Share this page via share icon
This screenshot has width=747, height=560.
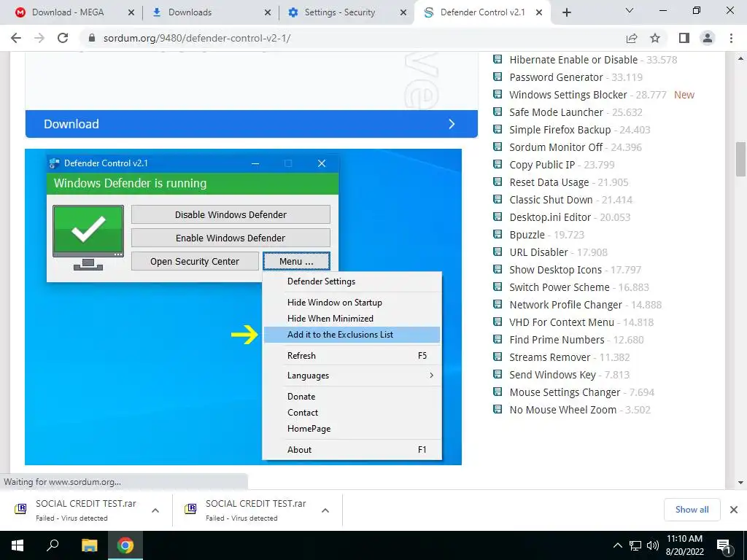632,38
